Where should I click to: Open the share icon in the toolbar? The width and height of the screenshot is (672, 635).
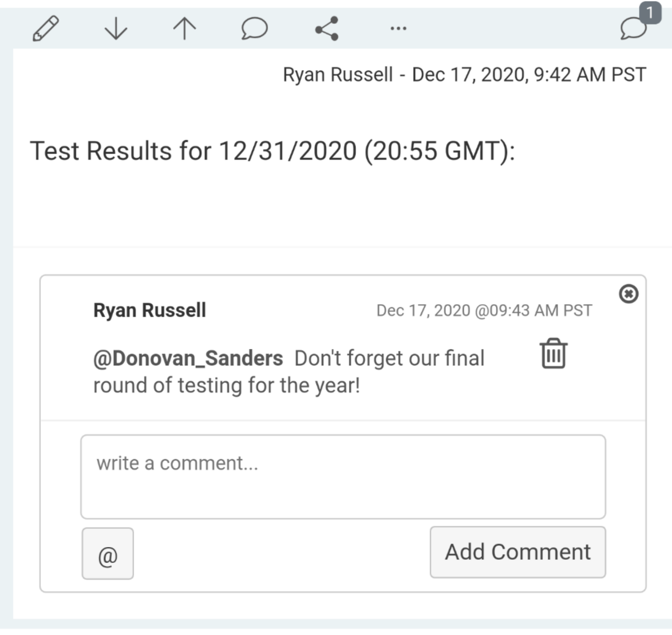[x=327, y=28]
